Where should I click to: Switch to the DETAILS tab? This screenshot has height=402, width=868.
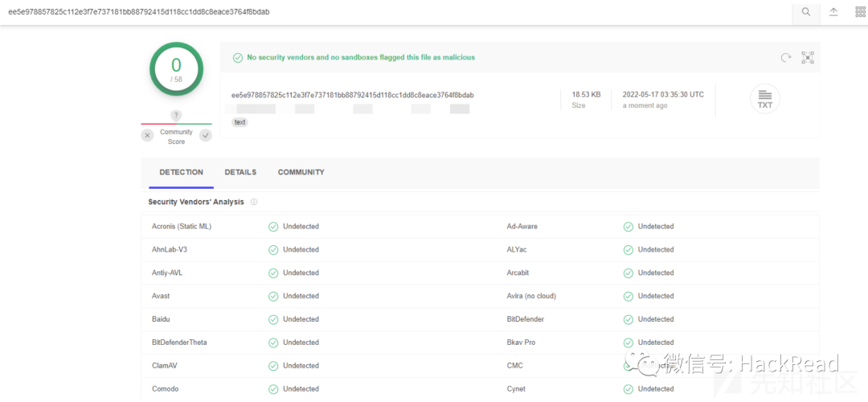point(240,172)
